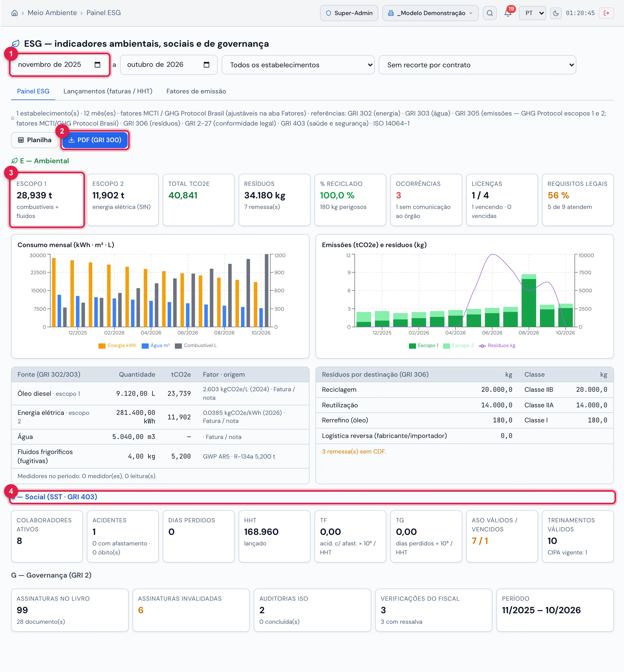The height and width of the screenshot is (672, 624).
Task: Select the Escopo 1 28,939 t card
Action: [47, 200]
